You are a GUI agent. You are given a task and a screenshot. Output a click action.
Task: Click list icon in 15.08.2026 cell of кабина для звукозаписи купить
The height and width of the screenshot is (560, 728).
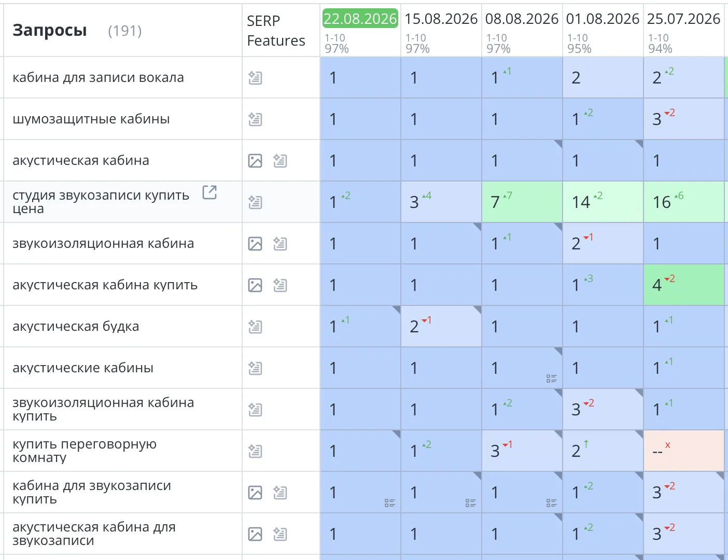click(x=471, y=503)
